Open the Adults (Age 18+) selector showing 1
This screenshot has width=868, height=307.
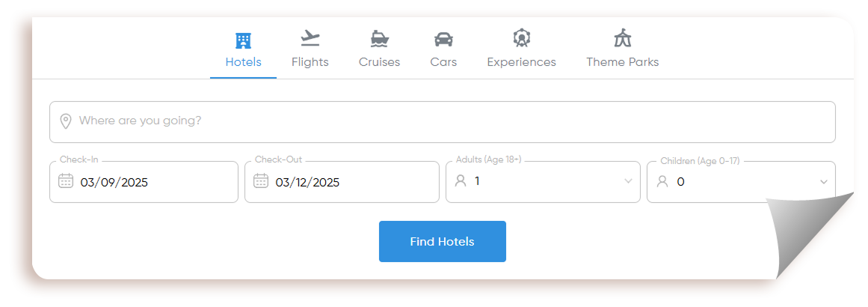(543, 182)
